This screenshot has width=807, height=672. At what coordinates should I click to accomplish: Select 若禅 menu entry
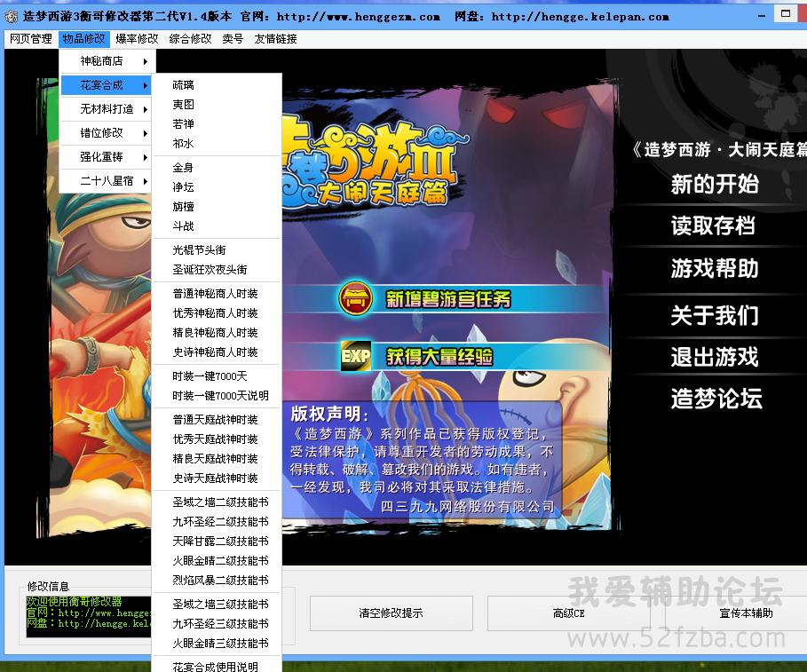tap(217, 124)
